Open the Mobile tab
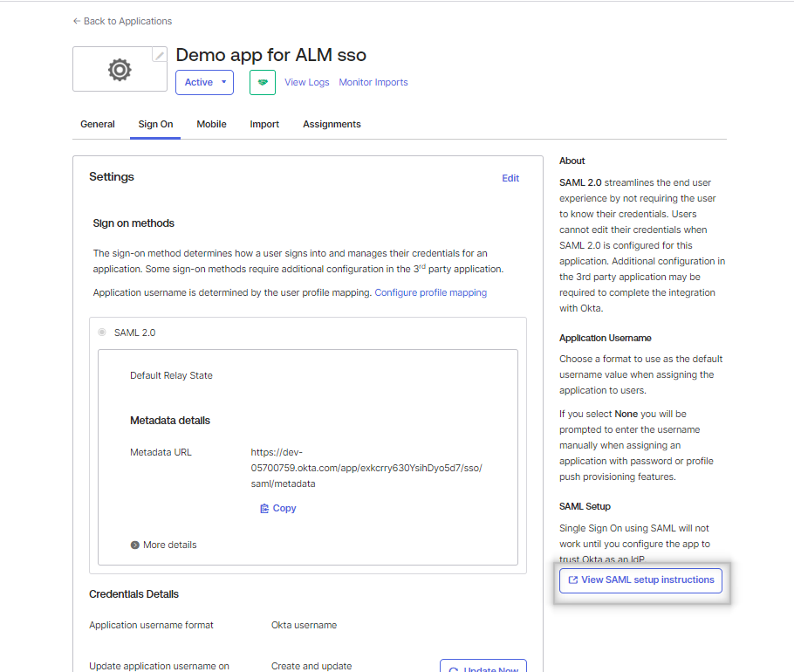794x672 pixels. point(211,124)
